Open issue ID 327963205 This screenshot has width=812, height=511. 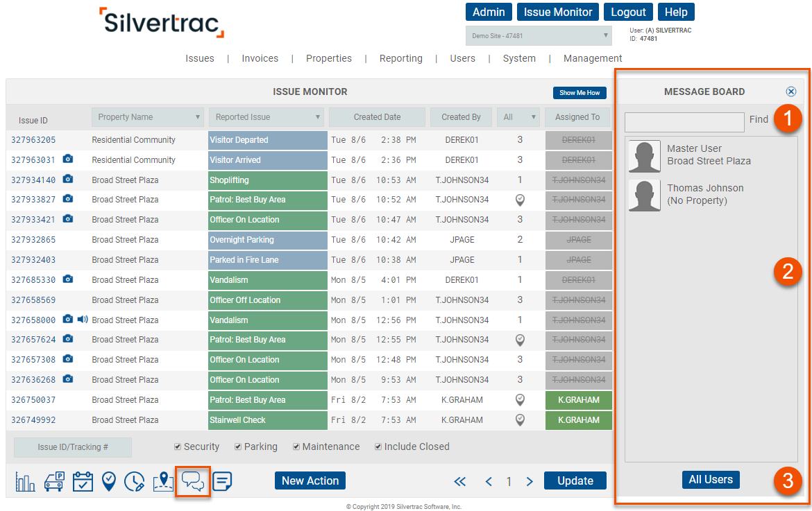click(x=33, y=139)
